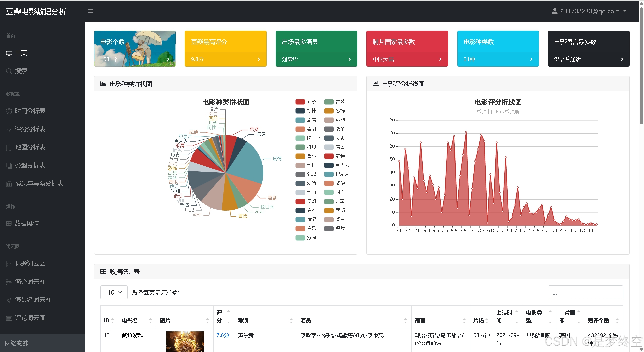Click the hamburger sidebar toggle icon
Image resolution: width=644 pixels, height=352 pixels.
tap(91, 11)
